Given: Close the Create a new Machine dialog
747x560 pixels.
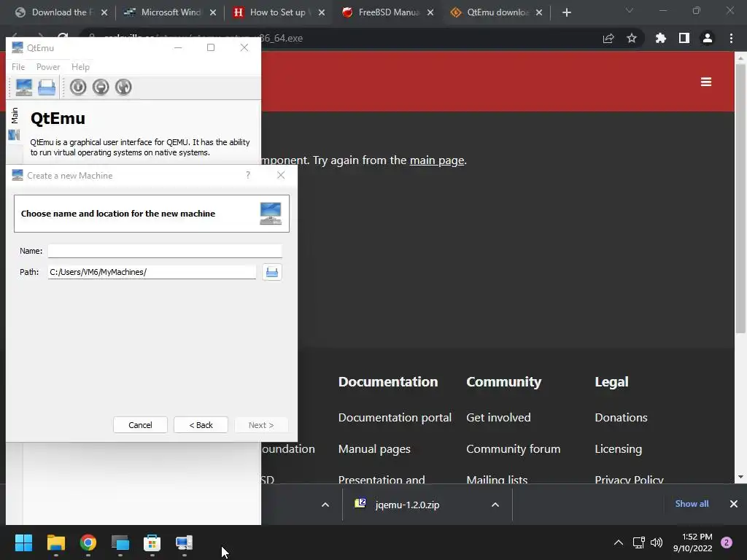Looking at the screenshot, I should click(281, 175).
